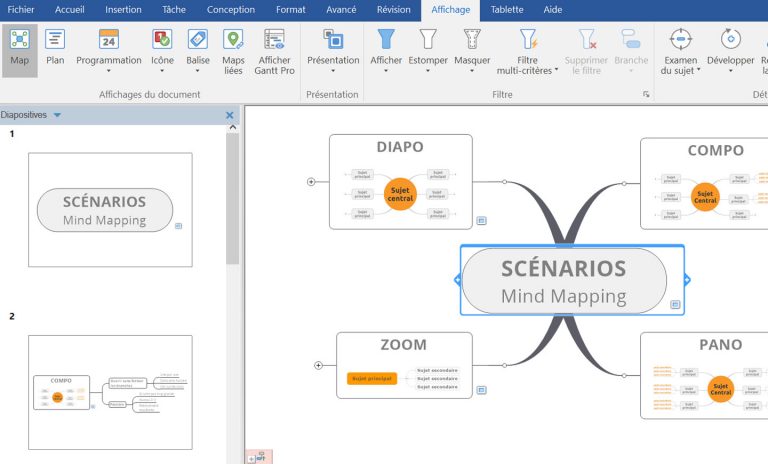
Task: Expand the DIAPO topic plus button
Action: coord(311,182)
